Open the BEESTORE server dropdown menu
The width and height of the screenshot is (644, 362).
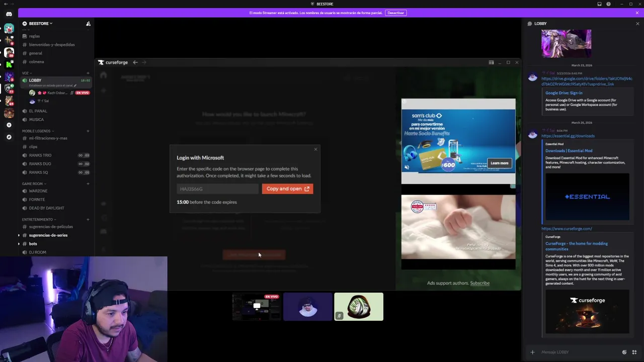[41, 24]
